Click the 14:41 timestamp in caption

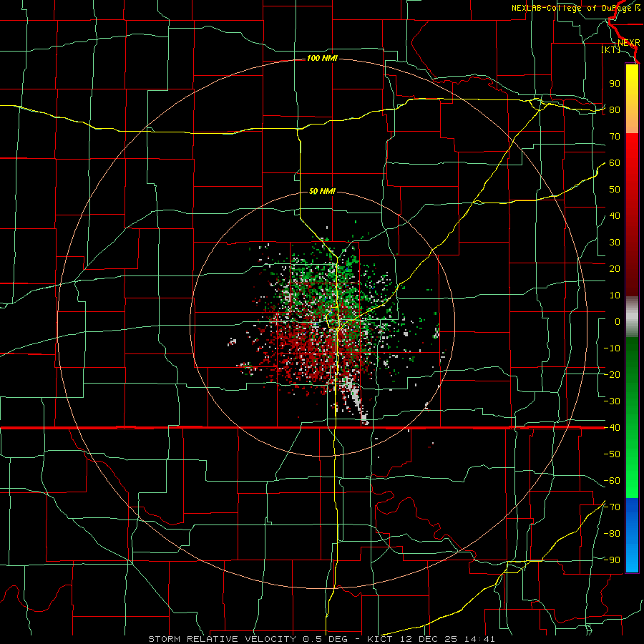tap(480, 639)
